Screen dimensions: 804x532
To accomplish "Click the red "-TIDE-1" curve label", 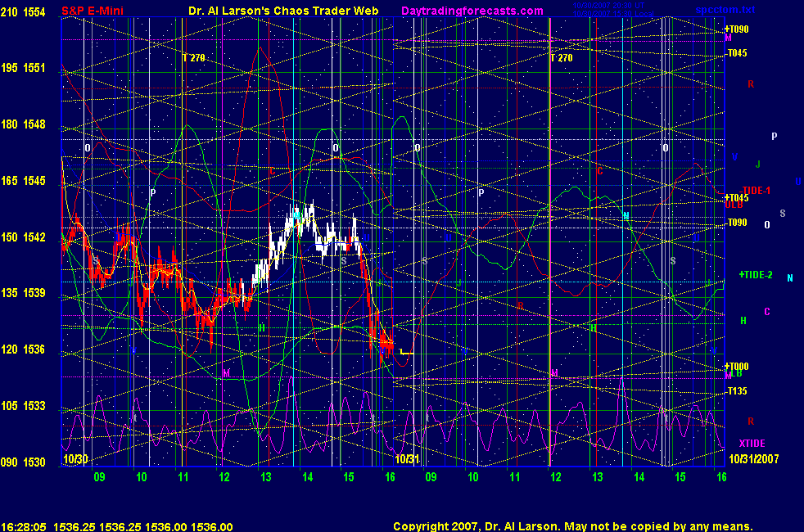I will (x=756, y=191).
